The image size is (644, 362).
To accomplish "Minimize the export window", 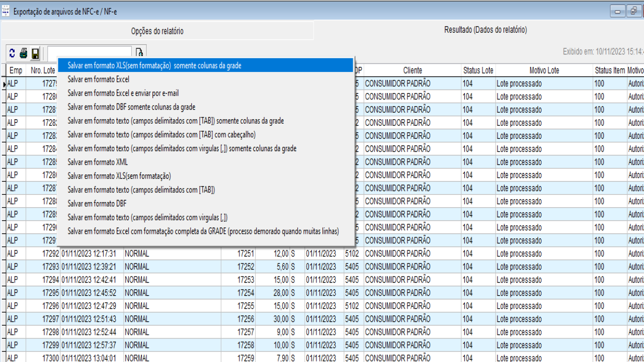I will 618,11.
